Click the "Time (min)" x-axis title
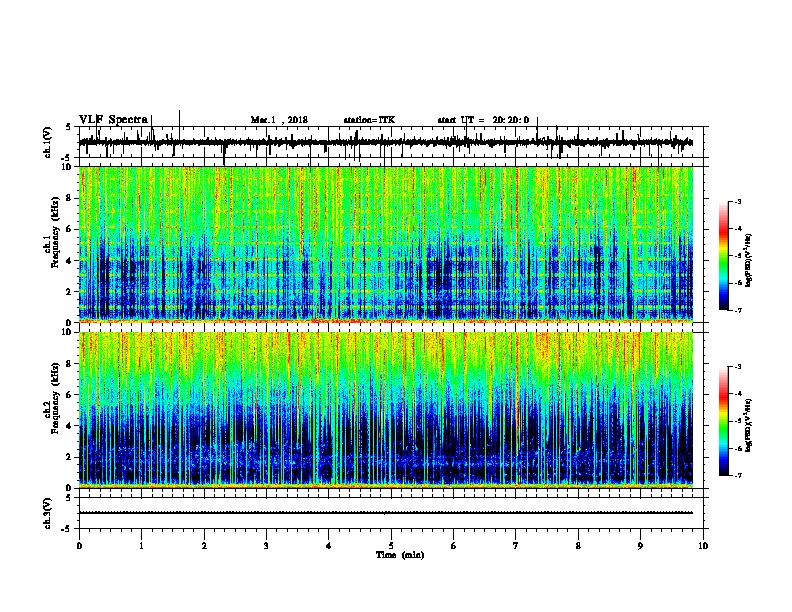Screen dimensions: 792x612 [x=400, y=555]
